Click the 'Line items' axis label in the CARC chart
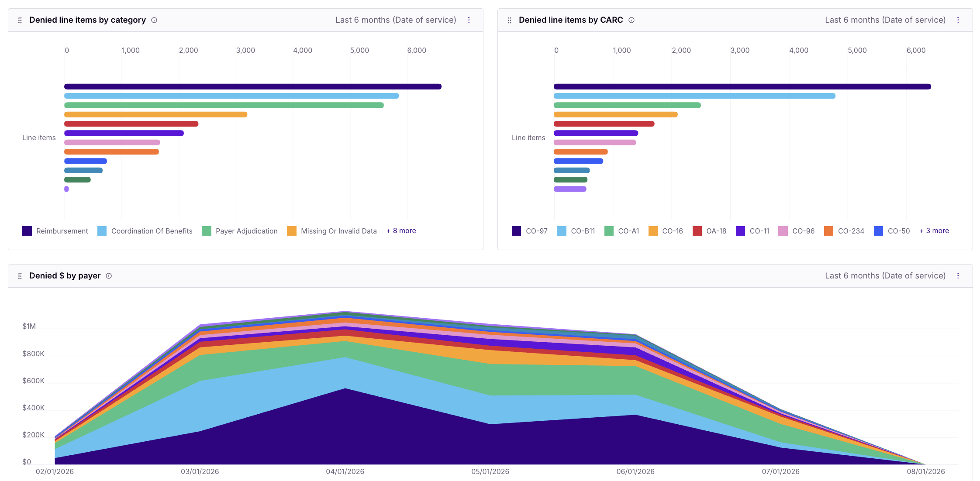 528,137
